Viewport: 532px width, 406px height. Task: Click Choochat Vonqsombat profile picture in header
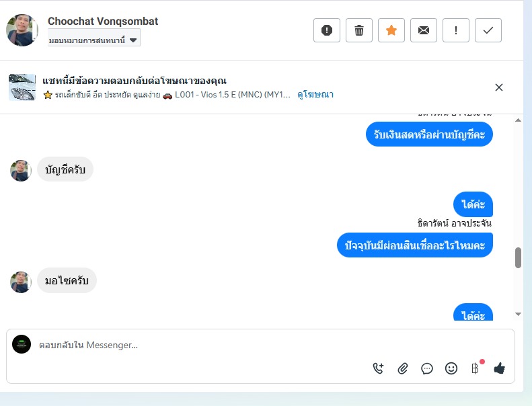tap(22, 30)
